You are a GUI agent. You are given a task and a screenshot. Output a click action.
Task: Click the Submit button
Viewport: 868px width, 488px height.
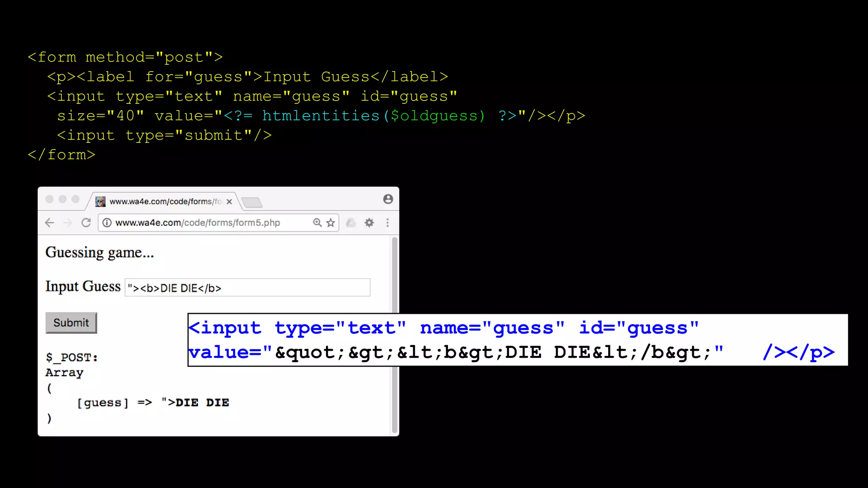tap(71, 323)
